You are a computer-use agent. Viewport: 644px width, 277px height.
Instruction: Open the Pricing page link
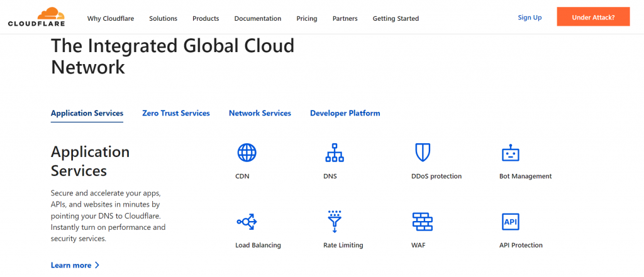click(x=307, y=18)
